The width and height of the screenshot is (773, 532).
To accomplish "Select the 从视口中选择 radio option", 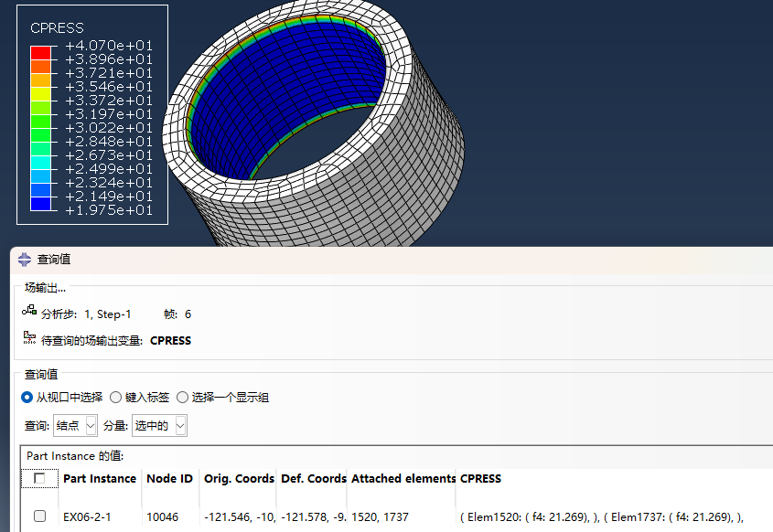I will coord(27,398).
